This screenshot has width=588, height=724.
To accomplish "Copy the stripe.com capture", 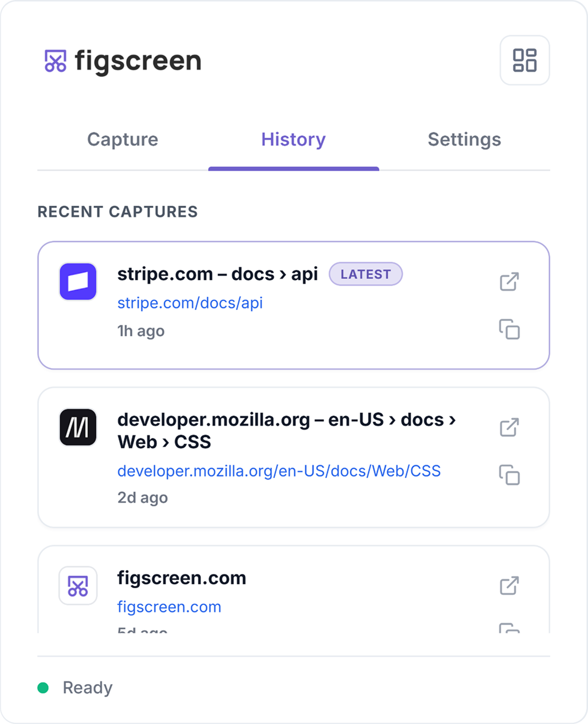I will tap(509, 329).
